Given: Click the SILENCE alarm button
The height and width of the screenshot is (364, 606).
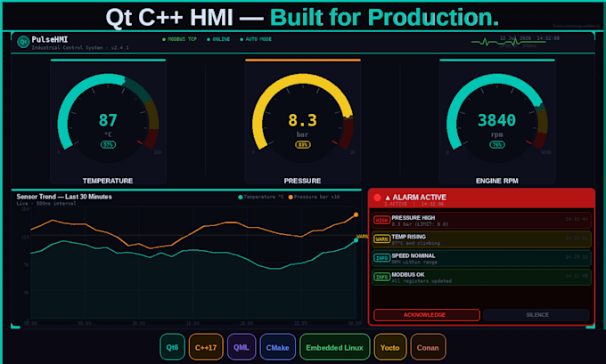Looking at the screenshot, I should pyautogui.click(x=536, y=315).
